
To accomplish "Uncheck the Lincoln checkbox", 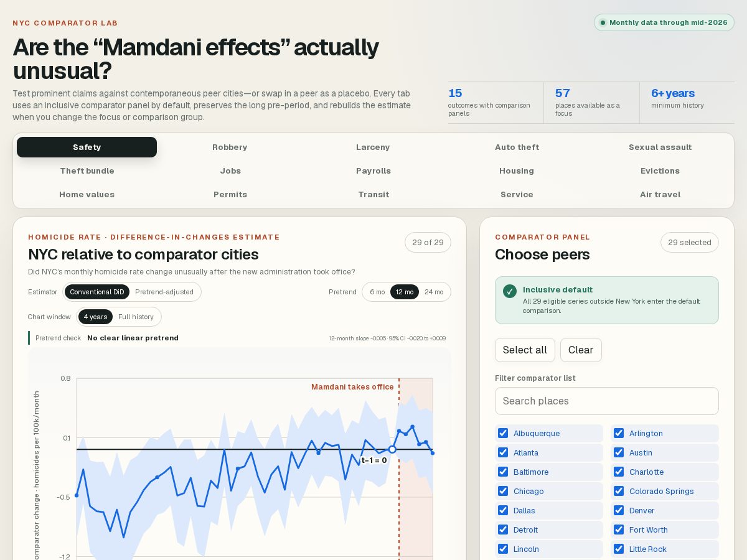I will pos(503,549).
